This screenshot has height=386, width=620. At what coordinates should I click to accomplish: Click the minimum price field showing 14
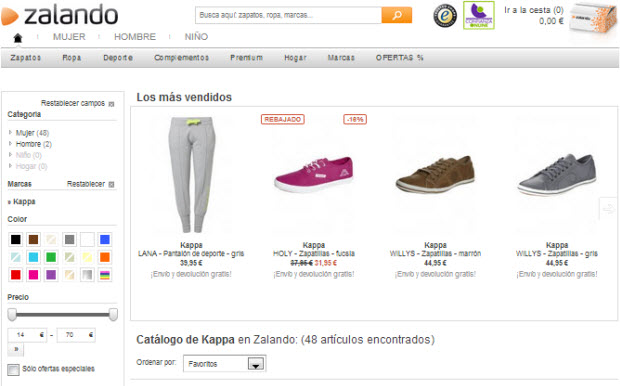[27, 335]
